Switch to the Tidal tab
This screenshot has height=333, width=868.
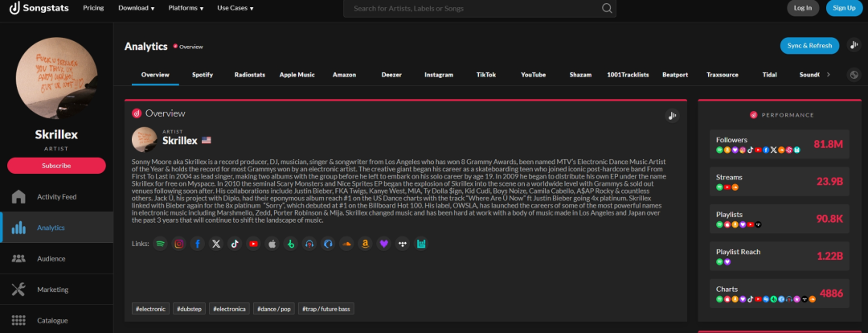pyautogui.click(x=769, y=75)
